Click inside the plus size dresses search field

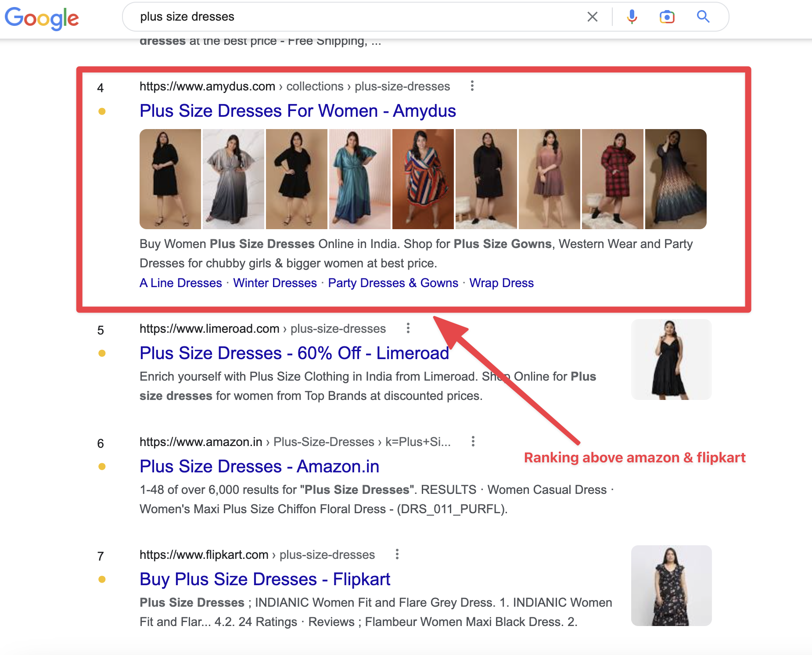pos(351,17)
